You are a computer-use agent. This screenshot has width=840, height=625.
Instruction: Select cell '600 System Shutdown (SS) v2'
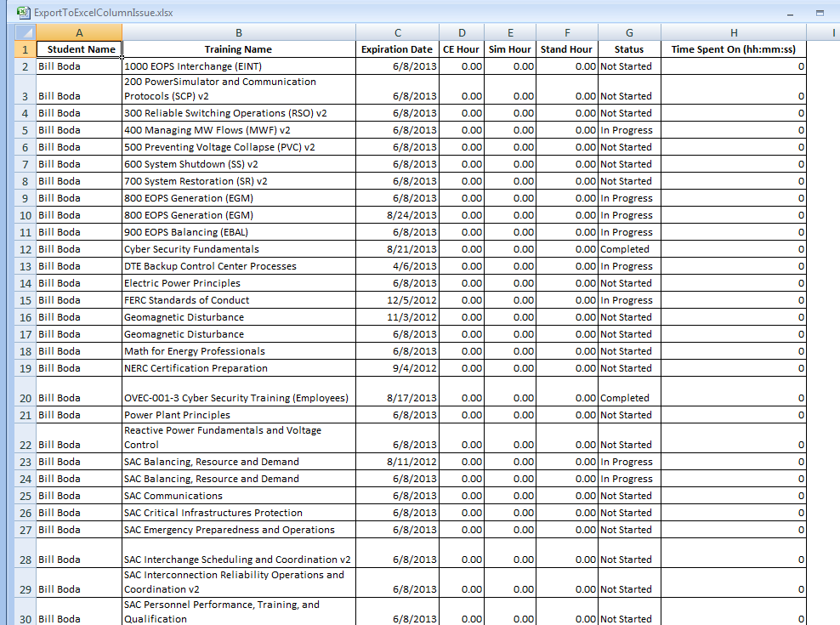pos(239,164)
